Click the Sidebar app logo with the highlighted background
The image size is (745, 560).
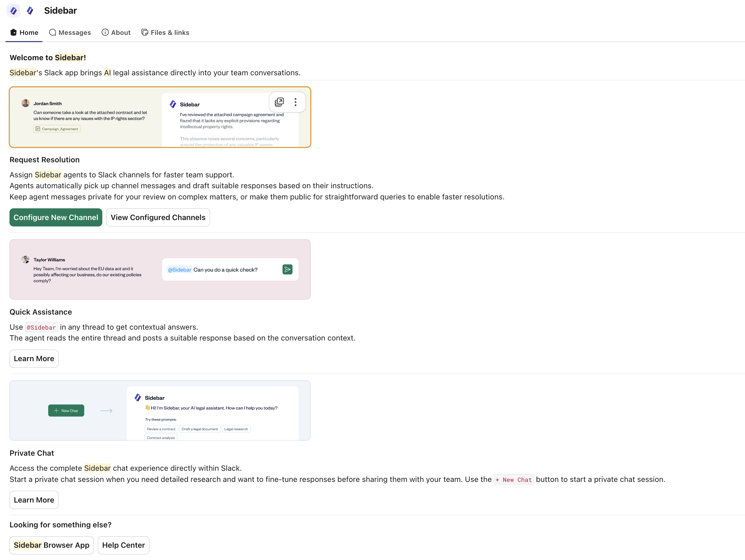tap(13, 11)
